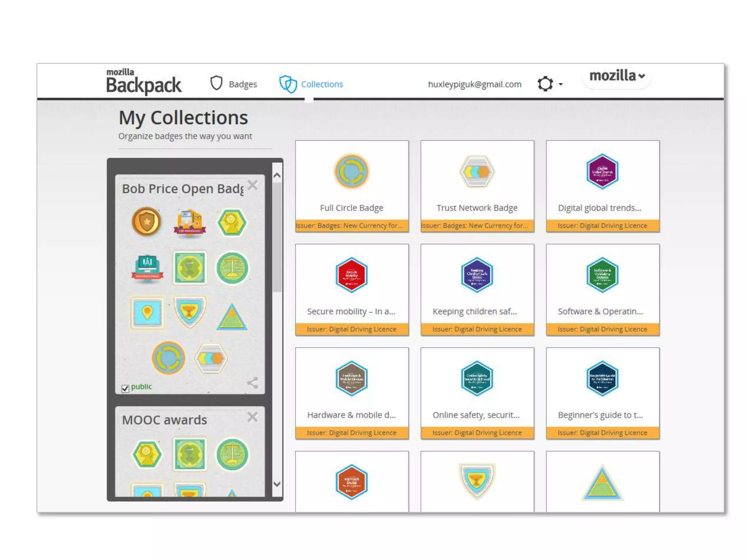747x560 pixels.
Task: Click the purple Digital global trends badge icon
Action: [x=602, y=171]
